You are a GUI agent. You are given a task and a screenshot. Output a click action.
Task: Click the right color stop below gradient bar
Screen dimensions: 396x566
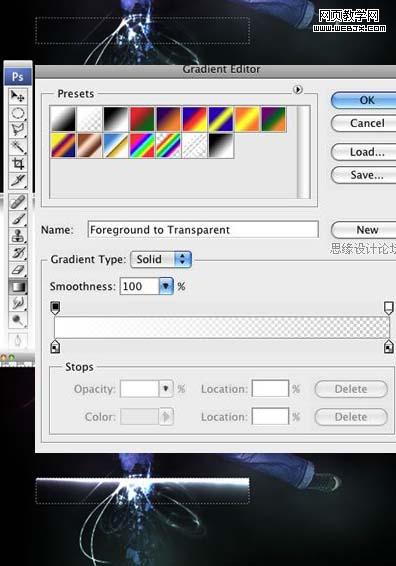click(x=388, y=347)
